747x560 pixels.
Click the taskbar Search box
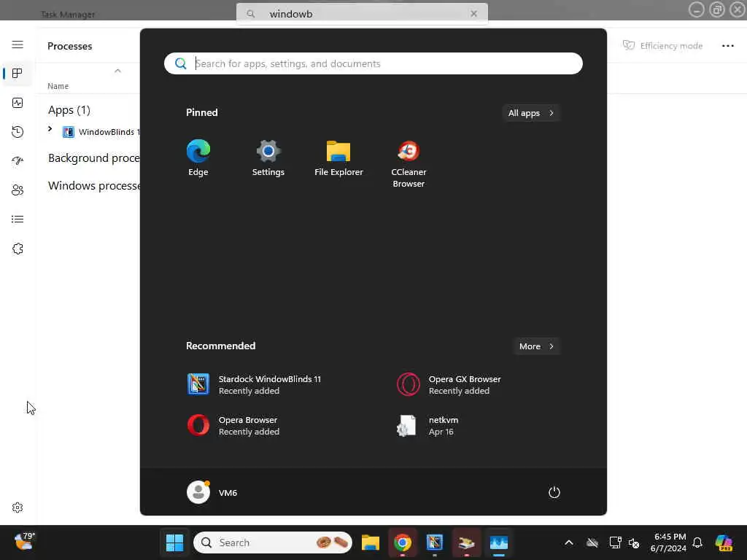click(273, 542)
